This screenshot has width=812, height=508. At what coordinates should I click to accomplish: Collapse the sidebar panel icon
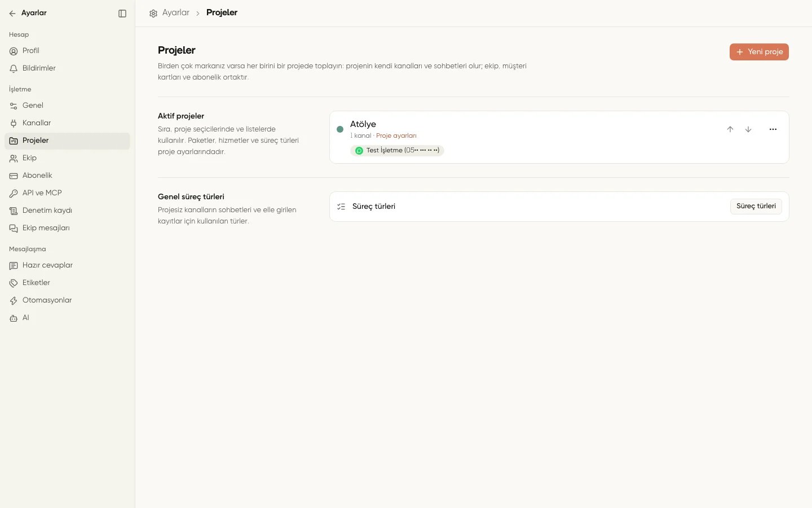(x=122, y=14)
